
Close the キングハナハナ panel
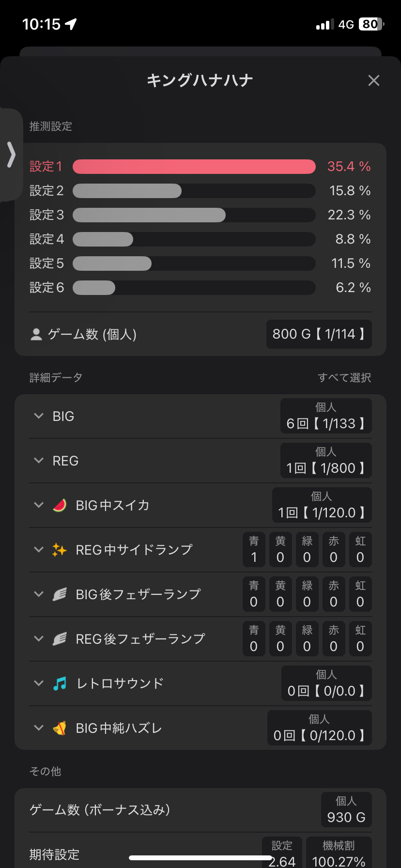point(373,80)
